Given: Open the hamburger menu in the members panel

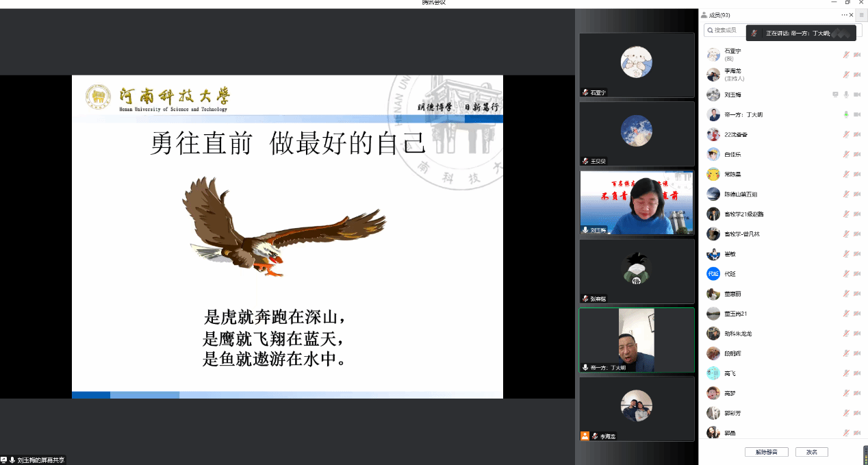Looking at the screenshot, I should click(861, 15).
